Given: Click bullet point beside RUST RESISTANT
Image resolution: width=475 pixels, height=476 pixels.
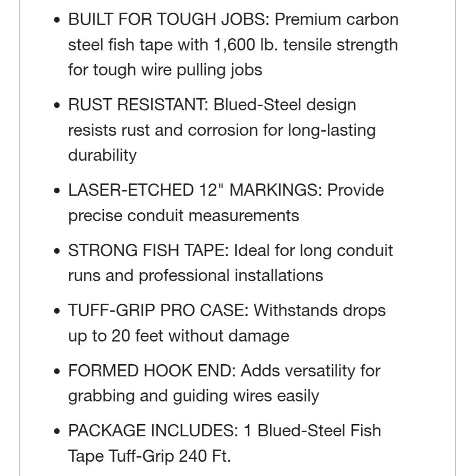Looking at the screenshot, I should click(57, 106).
